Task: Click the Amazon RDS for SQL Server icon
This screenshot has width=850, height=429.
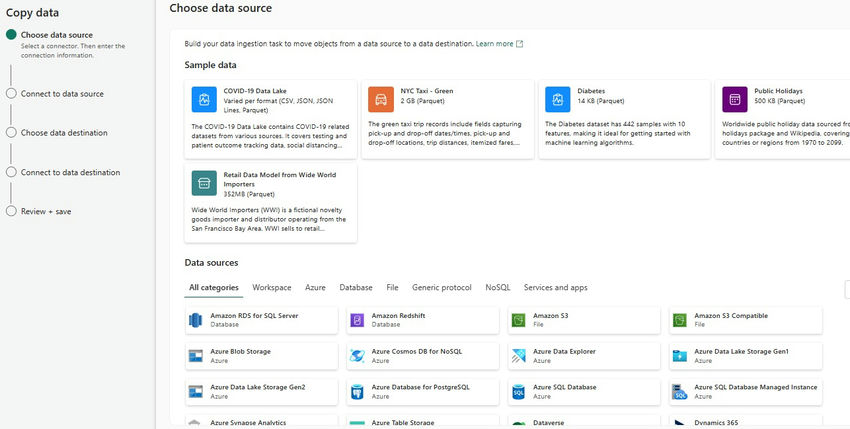Action: 195,320
